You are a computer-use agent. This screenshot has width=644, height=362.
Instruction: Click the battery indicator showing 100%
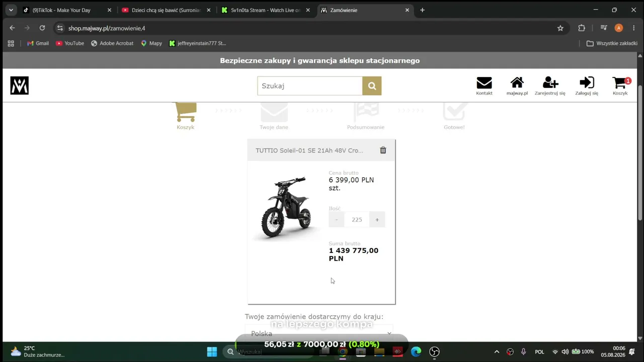coord(583,352)
